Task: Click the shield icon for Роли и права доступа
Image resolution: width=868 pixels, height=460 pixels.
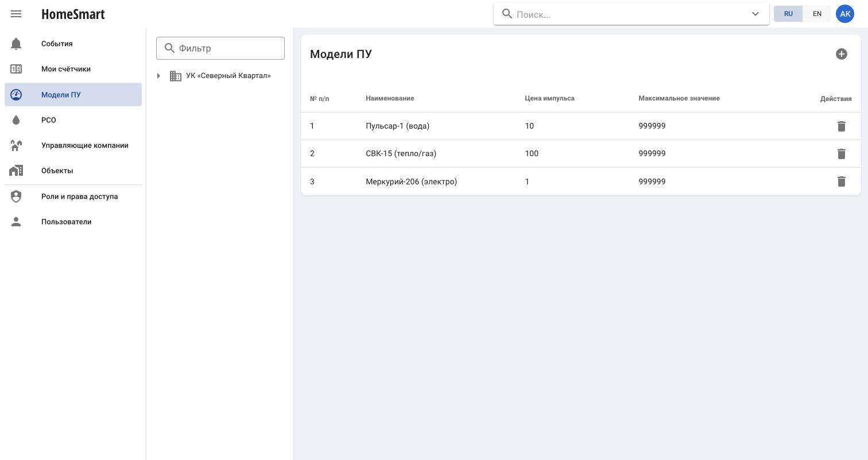Action: (16, 196)
